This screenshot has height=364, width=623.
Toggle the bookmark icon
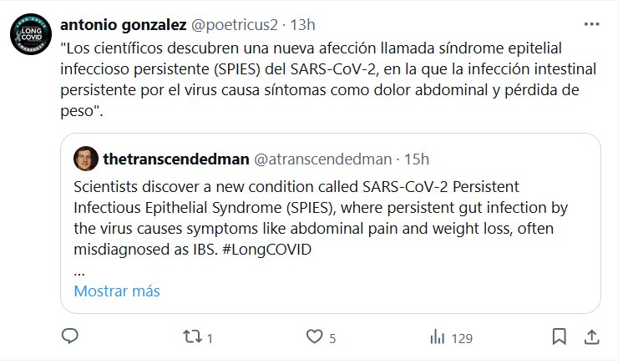coord(558,337)
